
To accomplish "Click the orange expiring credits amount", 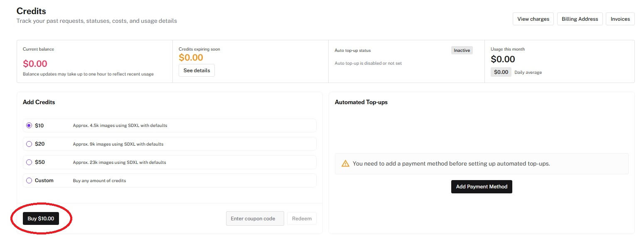I will pyautogui.click(x=191, y=58).
